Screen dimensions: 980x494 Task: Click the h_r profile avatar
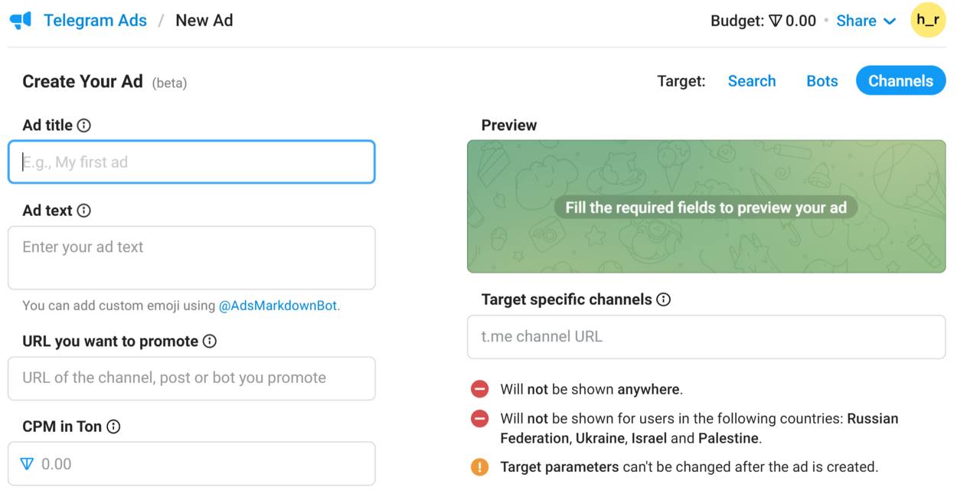coord(928,21)
